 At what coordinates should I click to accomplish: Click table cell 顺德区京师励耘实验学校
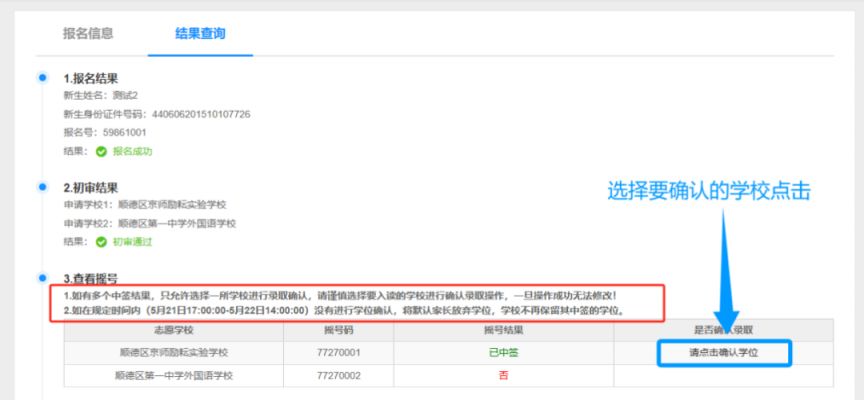[x=174, y=353]
